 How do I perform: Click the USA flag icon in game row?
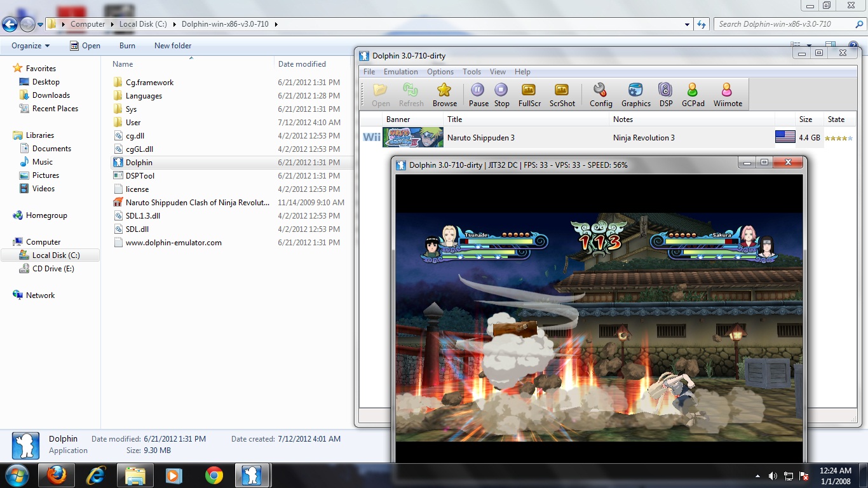785,137
